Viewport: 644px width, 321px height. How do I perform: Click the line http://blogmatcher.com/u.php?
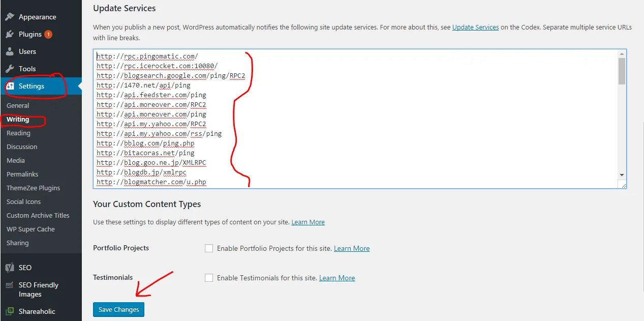[x=151, y=182]
